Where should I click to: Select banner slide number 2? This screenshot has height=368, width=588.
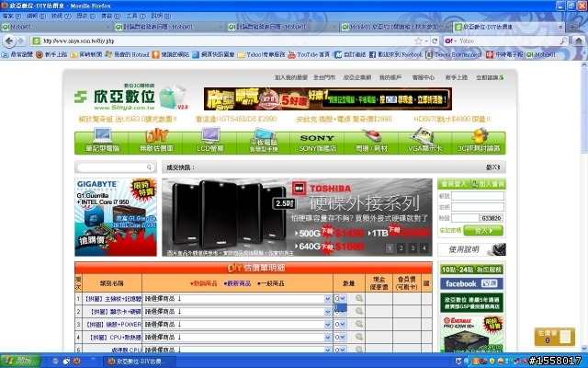[401, 247]
